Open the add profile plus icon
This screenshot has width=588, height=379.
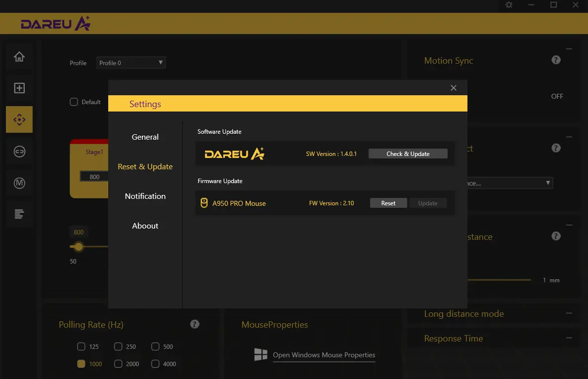click(x=19, y=88)
